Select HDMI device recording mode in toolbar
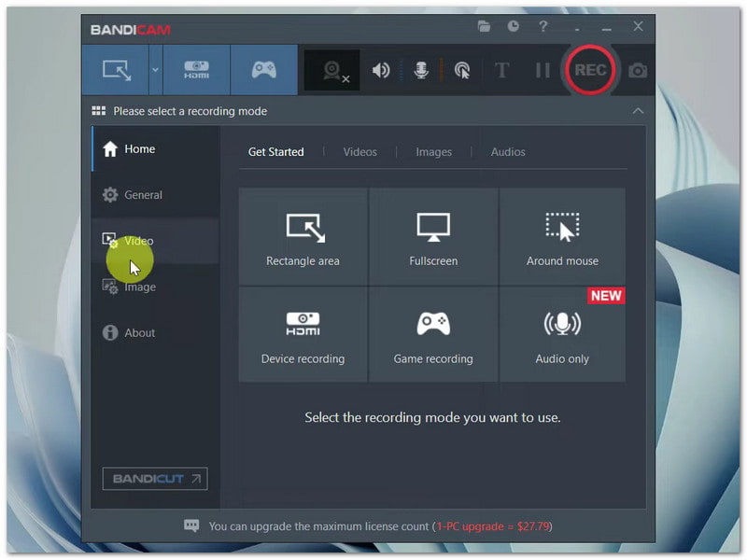This screenshot has height=560, width=747. (x=196, y=70)
